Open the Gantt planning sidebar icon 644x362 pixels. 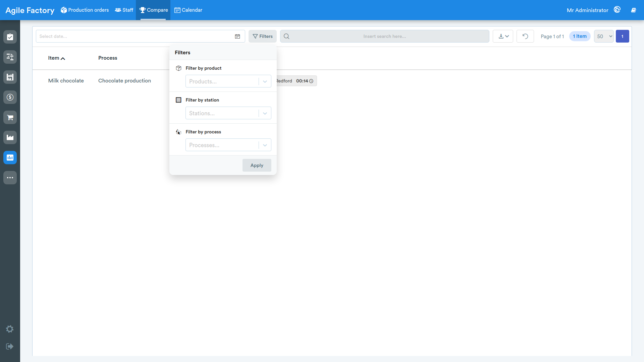coord(10,57)
